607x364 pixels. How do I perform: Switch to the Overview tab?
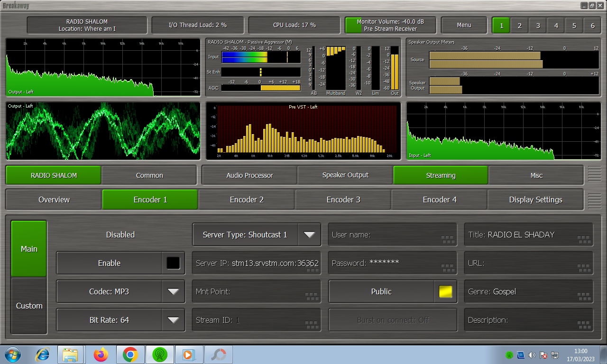pos(54,200)
